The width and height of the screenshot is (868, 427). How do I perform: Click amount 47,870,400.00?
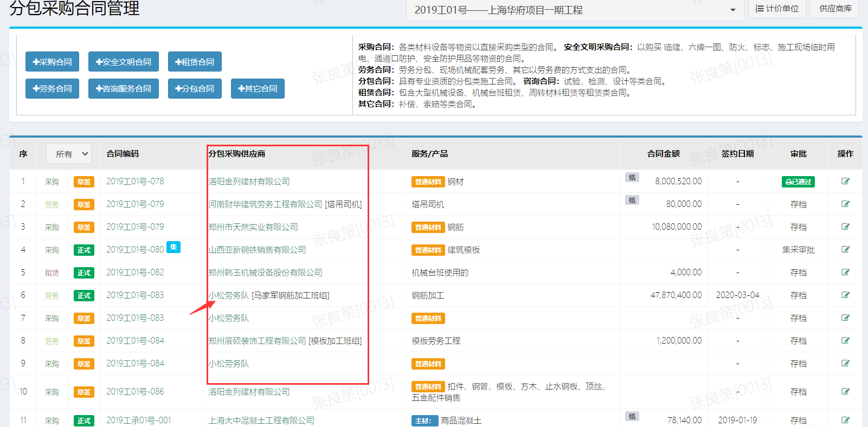tap(676, 295)
